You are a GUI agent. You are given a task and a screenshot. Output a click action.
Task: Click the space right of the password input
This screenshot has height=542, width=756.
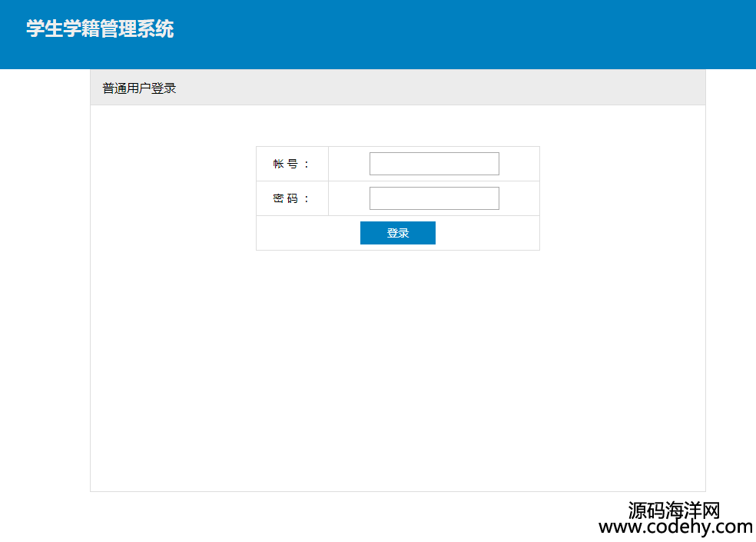click(x=519, y=198)
